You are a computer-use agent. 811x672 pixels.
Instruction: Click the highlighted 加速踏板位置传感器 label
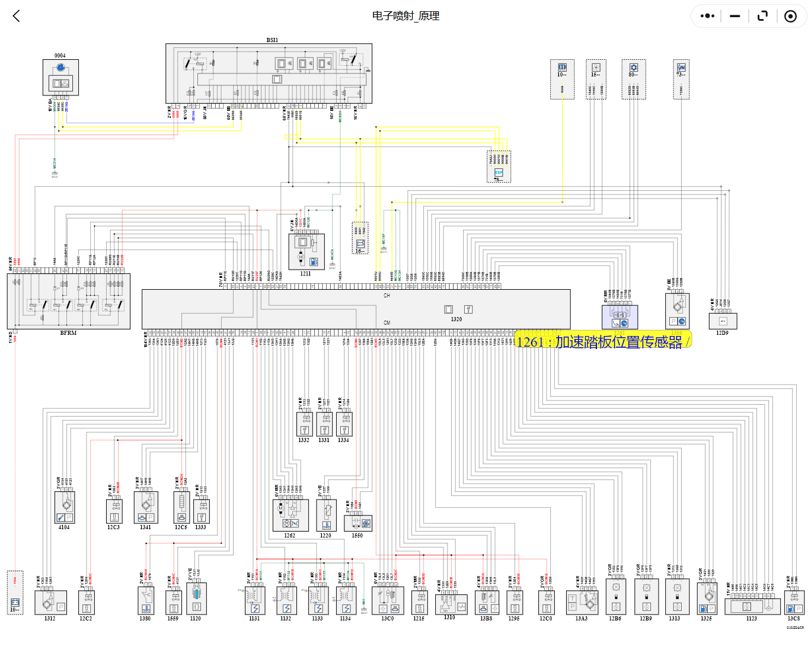602,341
